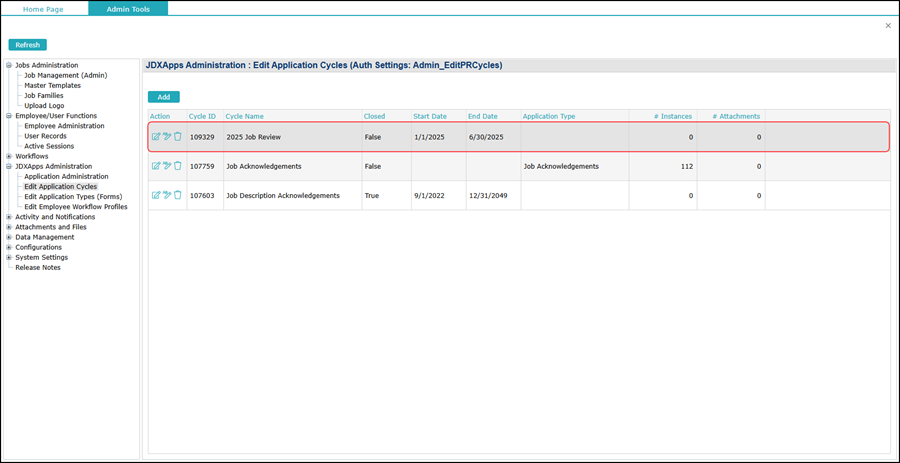Screen dimensions: 900x463
Task: Expand the Data Management tree node
Action: click(x=9, y=237)
